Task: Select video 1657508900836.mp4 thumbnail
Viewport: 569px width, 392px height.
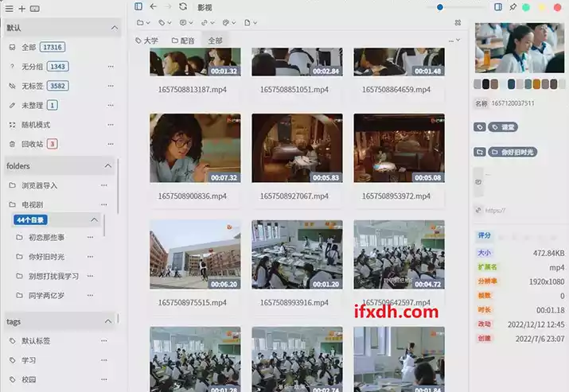Action: point(195,148)
